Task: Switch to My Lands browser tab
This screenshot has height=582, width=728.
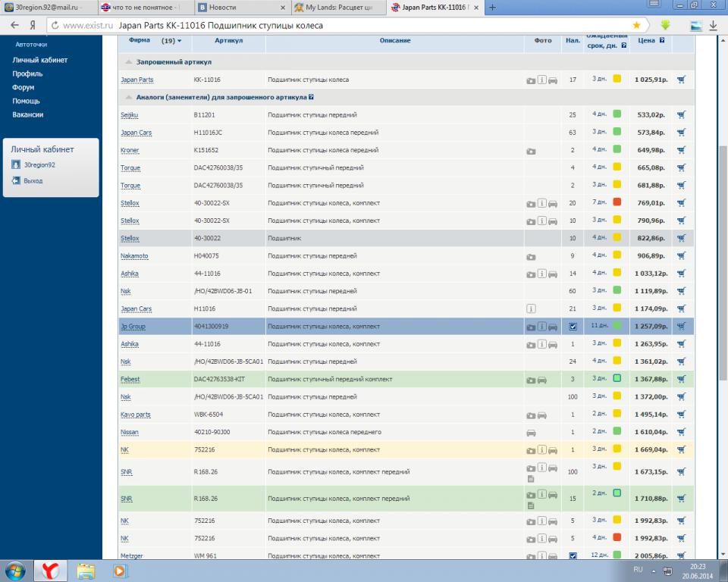Action: coord(339,8)
